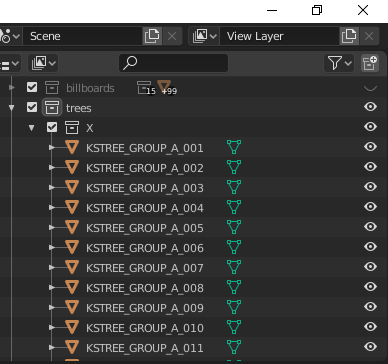The height and width of the screenshot is (364, 388).
Task: Click the billboards child objects icon showing +99
Action: click(x=166, y=87)
